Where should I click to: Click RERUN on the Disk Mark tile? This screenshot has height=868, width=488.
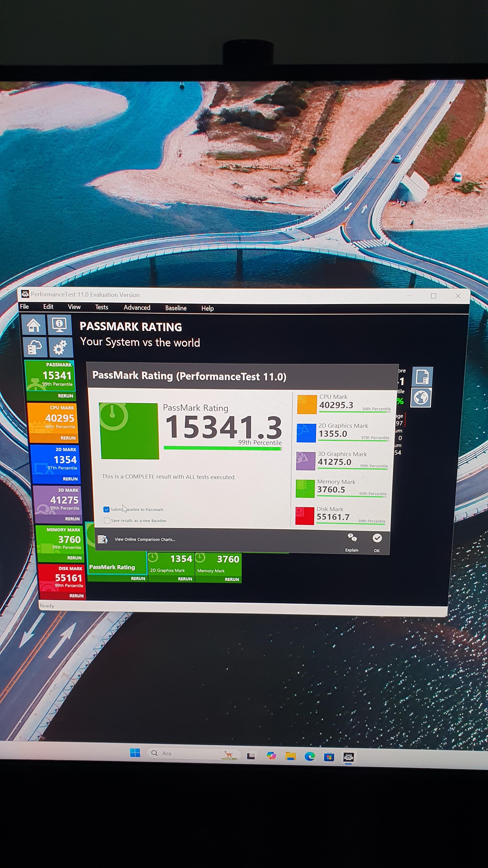(76, 596)
